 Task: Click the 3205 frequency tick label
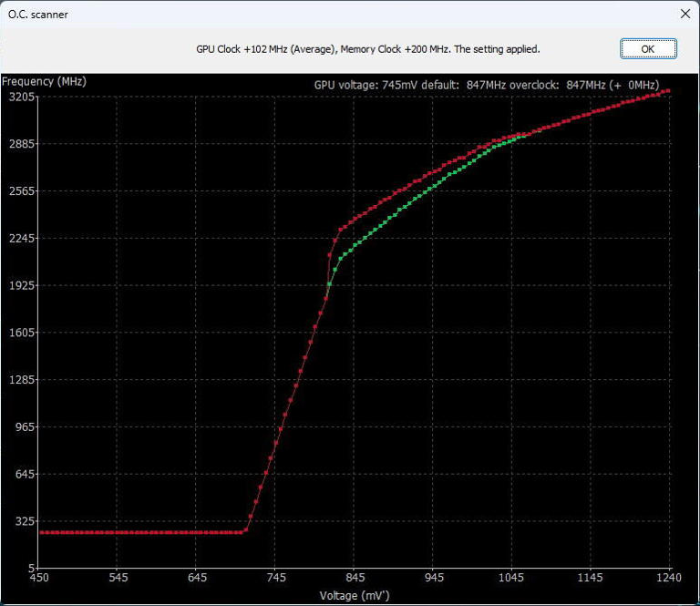(19, 97)
